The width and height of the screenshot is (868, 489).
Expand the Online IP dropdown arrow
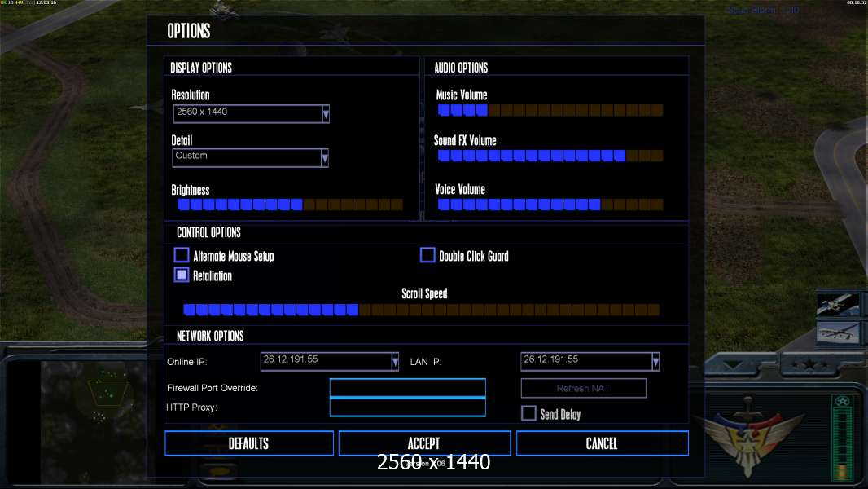[395, 362]
